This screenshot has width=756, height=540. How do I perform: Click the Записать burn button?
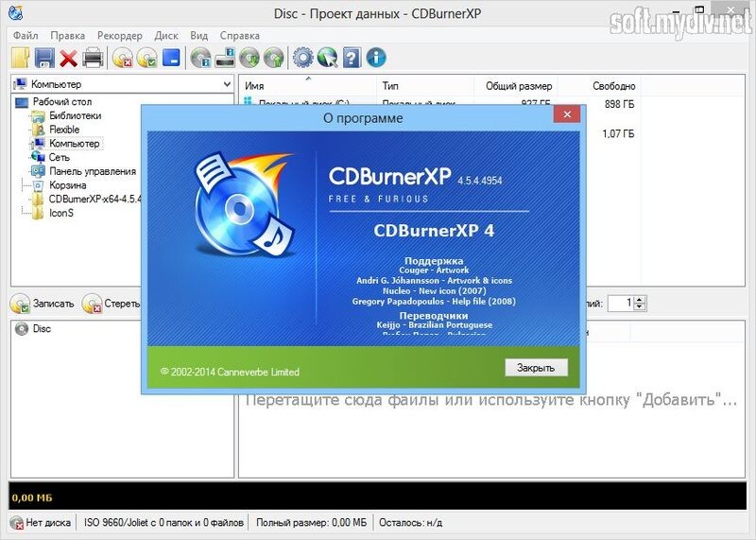coord(43,304)
